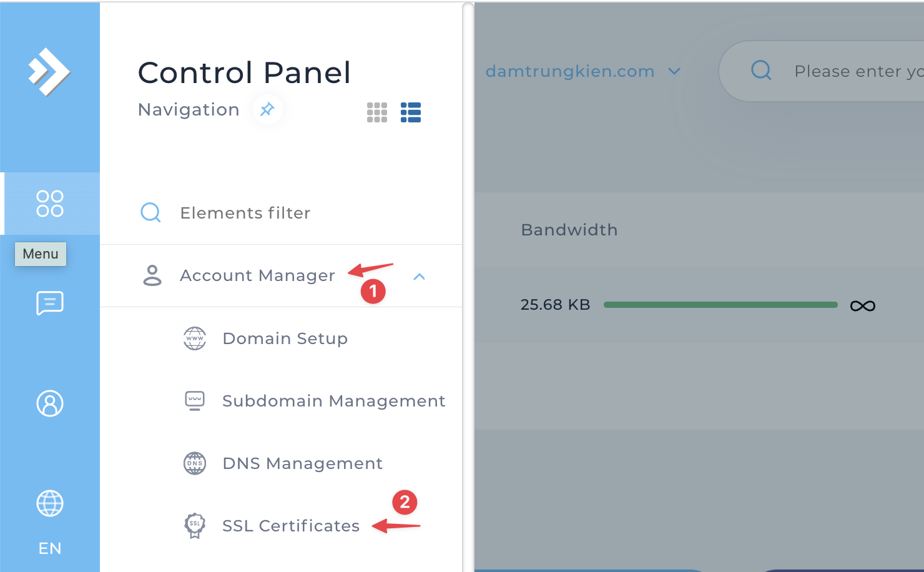The width and height of the screenshot is (924, 572).
Task: Click the DNS Management globe icon
Action: pyautogui.click(x=195, y=463)
